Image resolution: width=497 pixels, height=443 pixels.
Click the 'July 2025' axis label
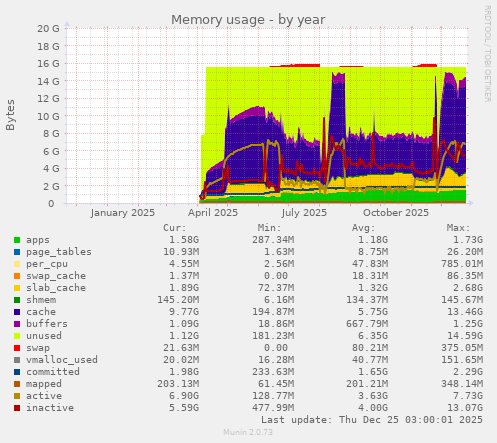pos(304,213)
